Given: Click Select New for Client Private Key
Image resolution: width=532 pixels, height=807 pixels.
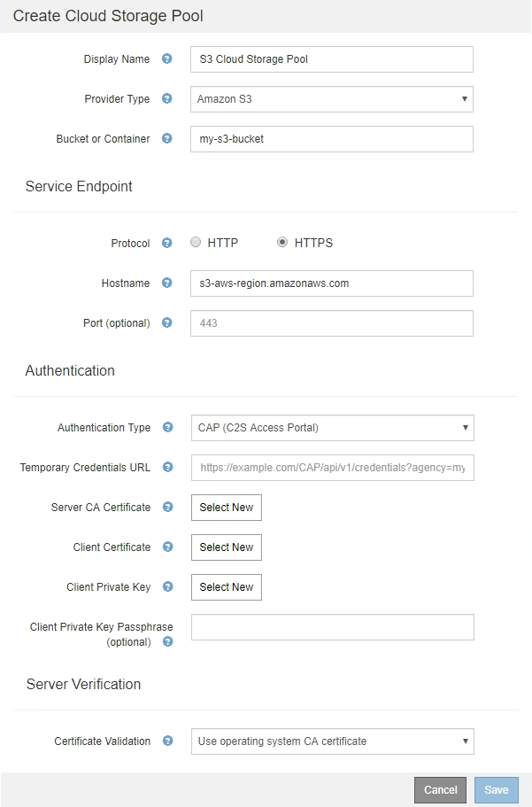Looking at the screenshot, I should 227,587.
